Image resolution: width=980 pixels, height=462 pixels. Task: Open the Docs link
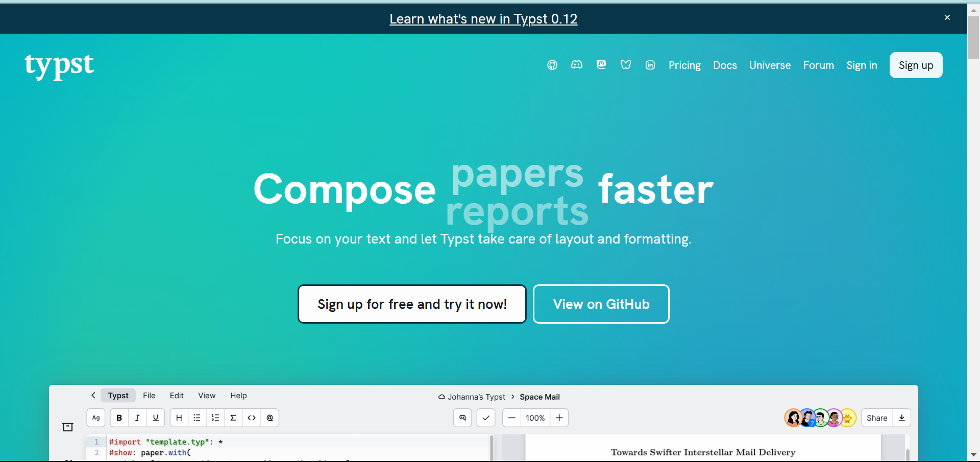(x=725, y=65)
